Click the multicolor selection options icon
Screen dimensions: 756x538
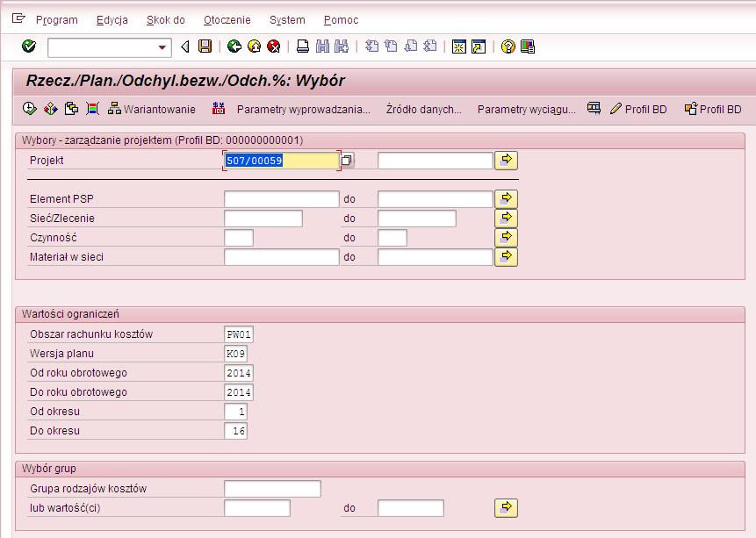[x=92, y=109]
